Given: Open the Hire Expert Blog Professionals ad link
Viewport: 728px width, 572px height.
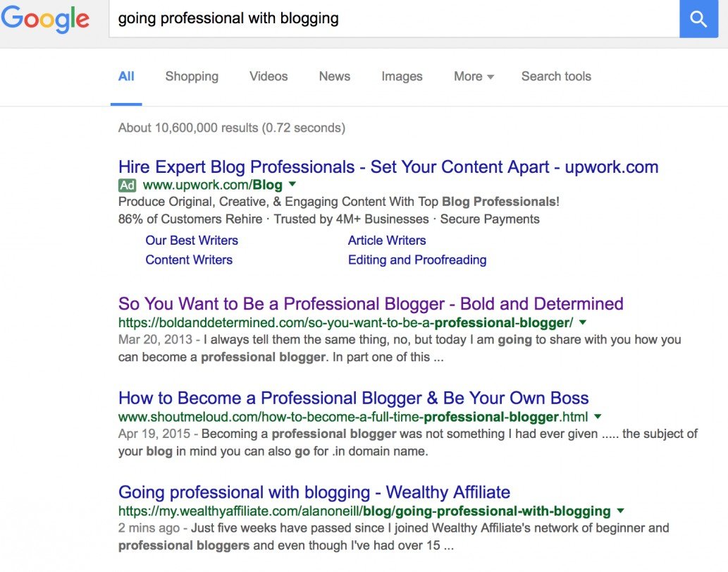Looking at the screenshot, I should tap(388, 167).
